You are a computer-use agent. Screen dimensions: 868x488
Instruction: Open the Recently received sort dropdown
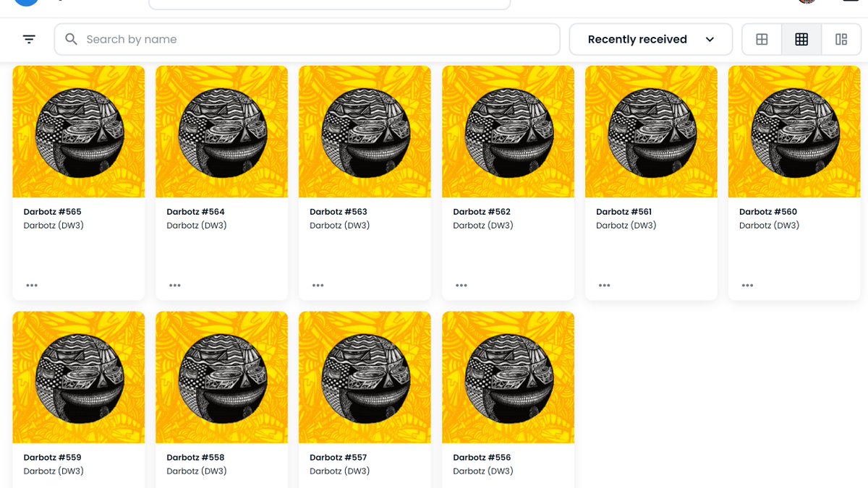click(x=650, y=39)
